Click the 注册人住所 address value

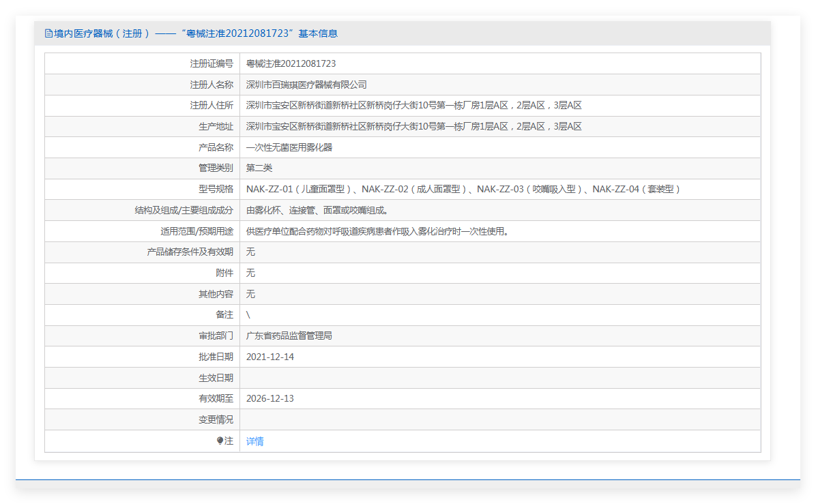click(x=413, y=106)
